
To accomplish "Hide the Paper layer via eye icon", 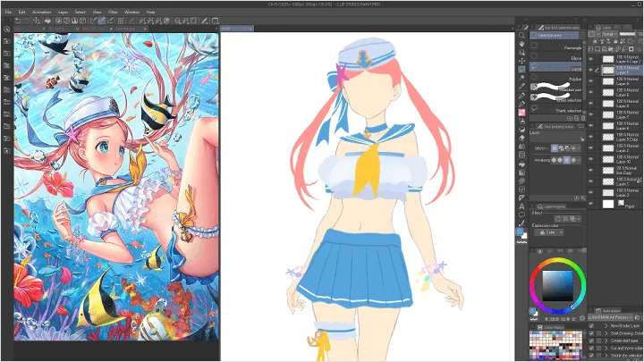I will [x=591, y=204].
